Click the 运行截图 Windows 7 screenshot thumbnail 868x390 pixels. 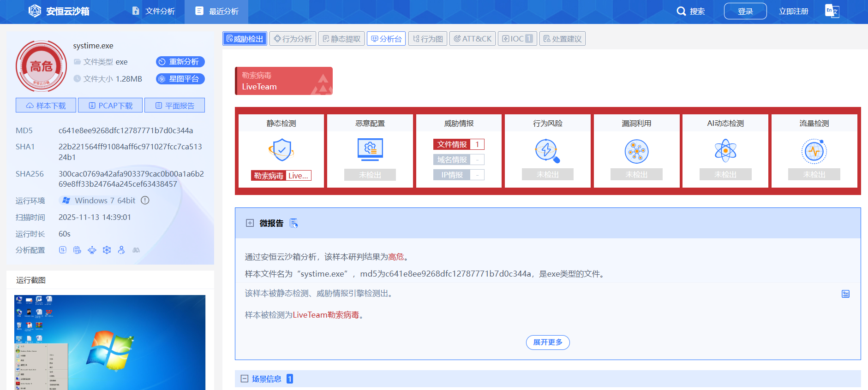(110, 343)
